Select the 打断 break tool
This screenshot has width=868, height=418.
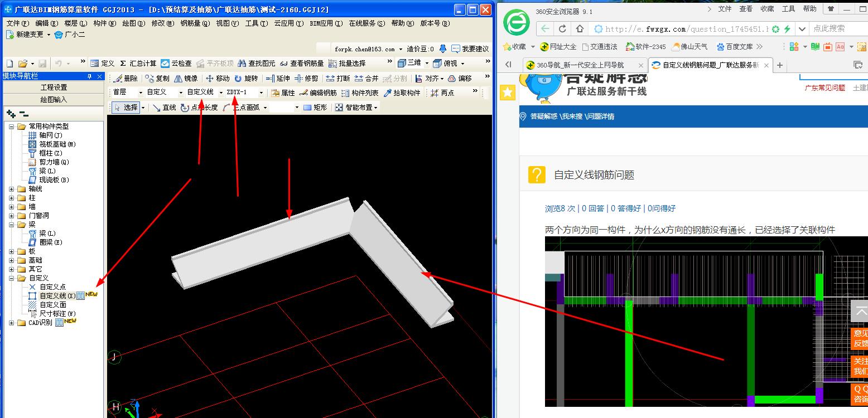338,79
